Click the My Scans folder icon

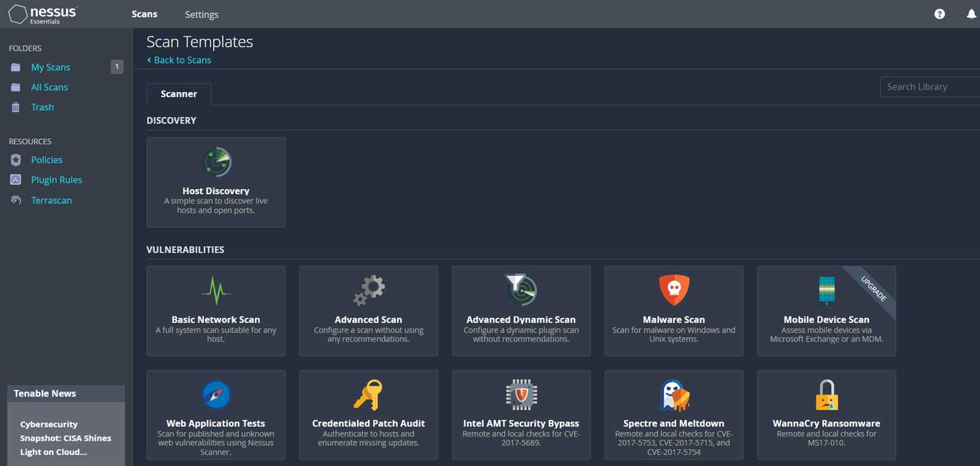pyautogui.click(x=16, y=67)
